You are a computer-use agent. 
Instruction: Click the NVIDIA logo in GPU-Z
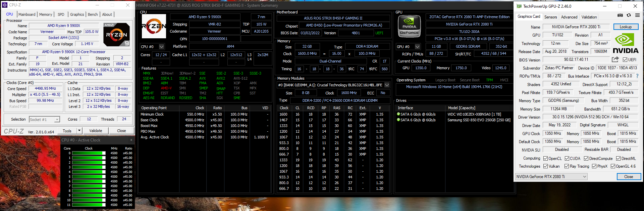point(625,44)
